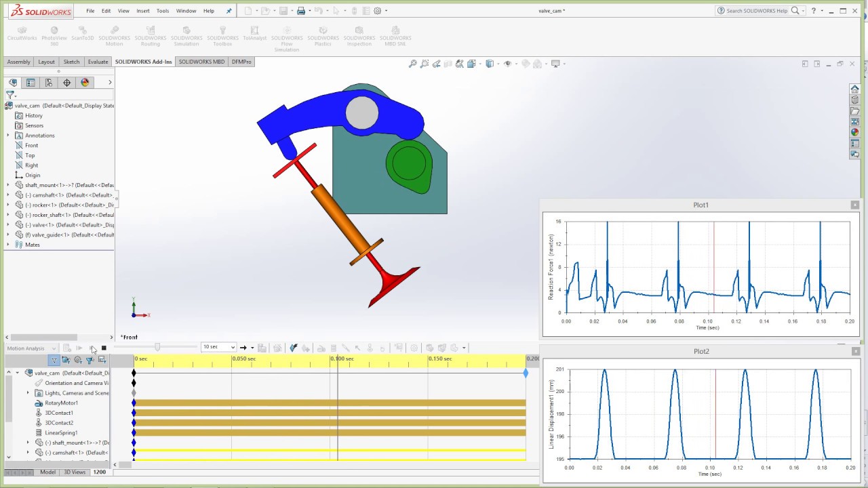Viewport: 868px width, 488px height.
Task: Click the feature tree filter funnel icon
Action: pyautogui.click(x=10, y=96)
